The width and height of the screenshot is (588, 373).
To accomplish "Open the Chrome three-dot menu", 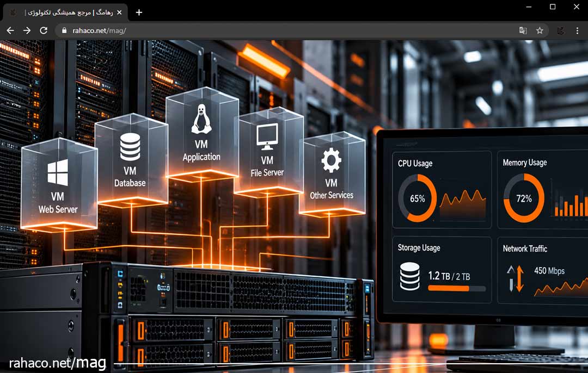I will (x=577, y=30).
